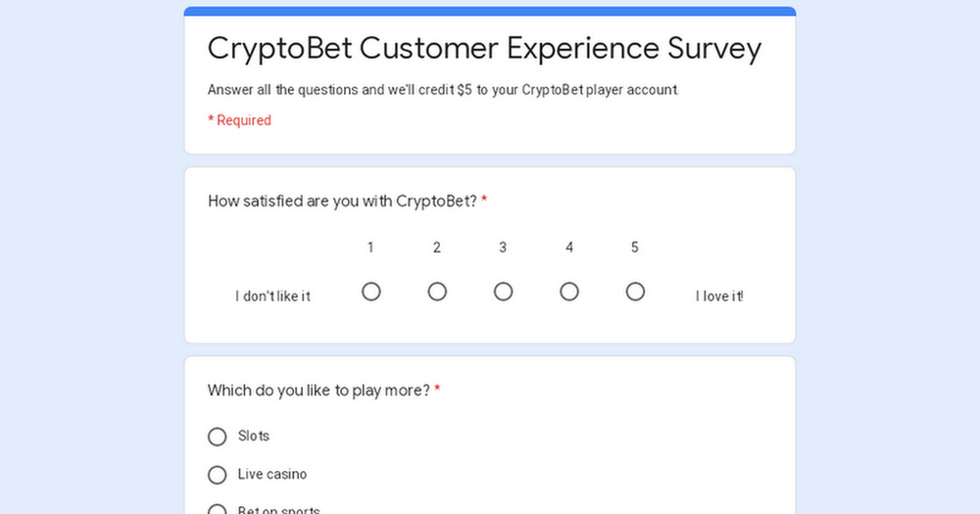
Task: Select rating 5 radio next to 'I love it!'
Action: (x=635, y=292)
